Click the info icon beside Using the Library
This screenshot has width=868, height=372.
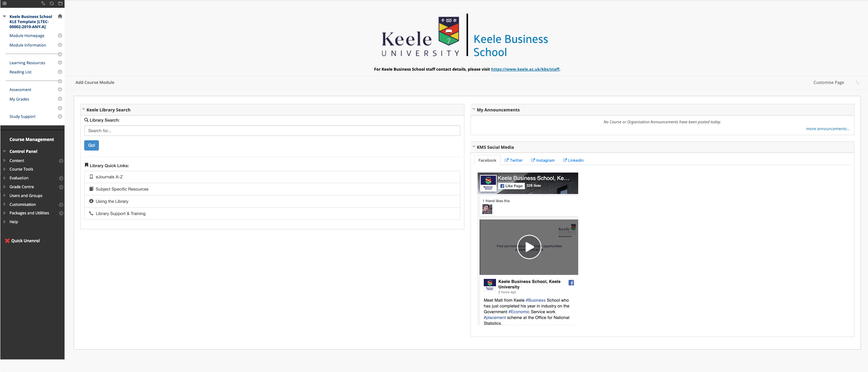91,201
